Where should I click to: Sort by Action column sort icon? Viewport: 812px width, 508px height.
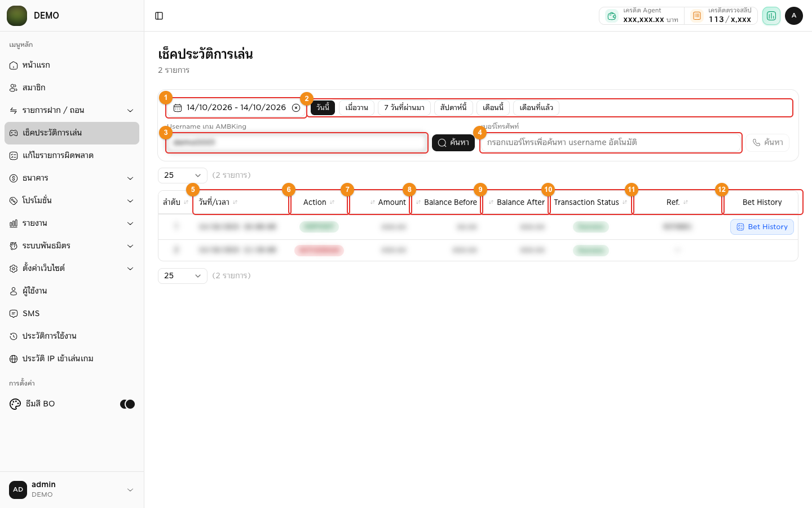332,202
